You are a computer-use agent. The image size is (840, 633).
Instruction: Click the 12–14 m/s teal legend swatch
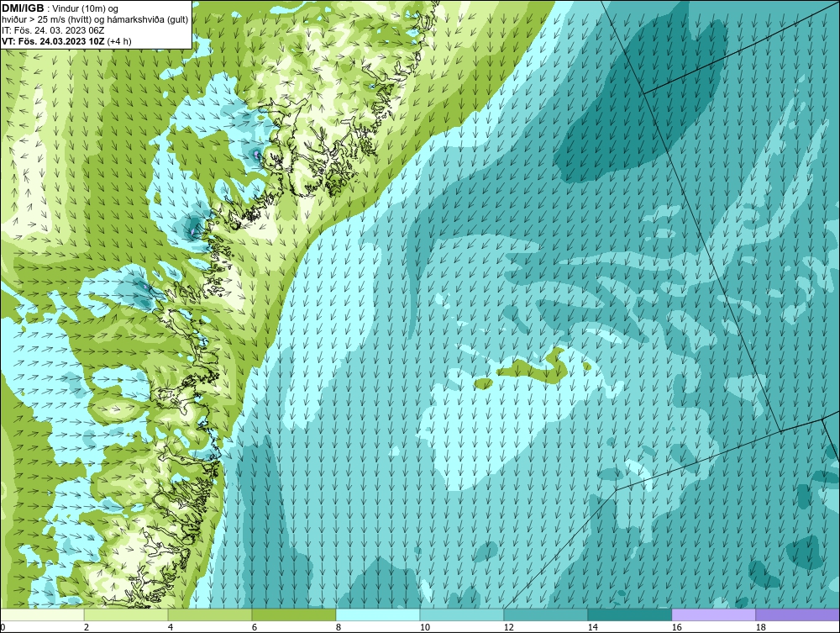click(545, 615)
